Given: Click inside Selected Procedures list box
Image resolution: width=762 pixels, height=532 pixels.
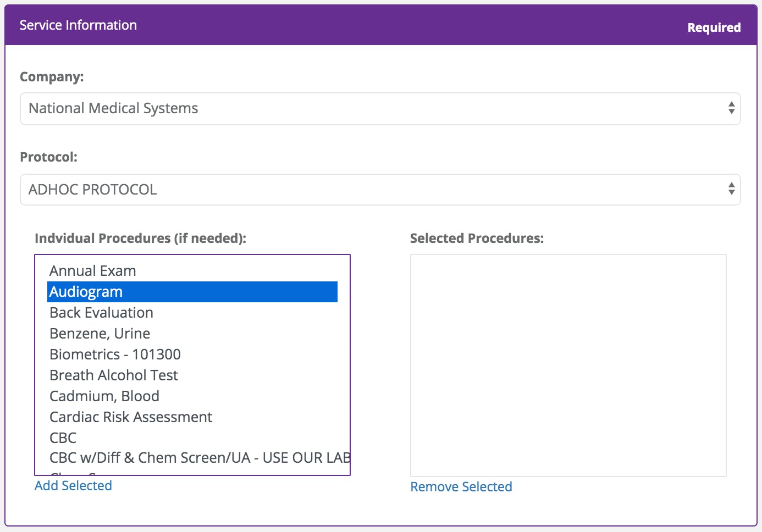Looking at the screenshot, I should 568,365.
